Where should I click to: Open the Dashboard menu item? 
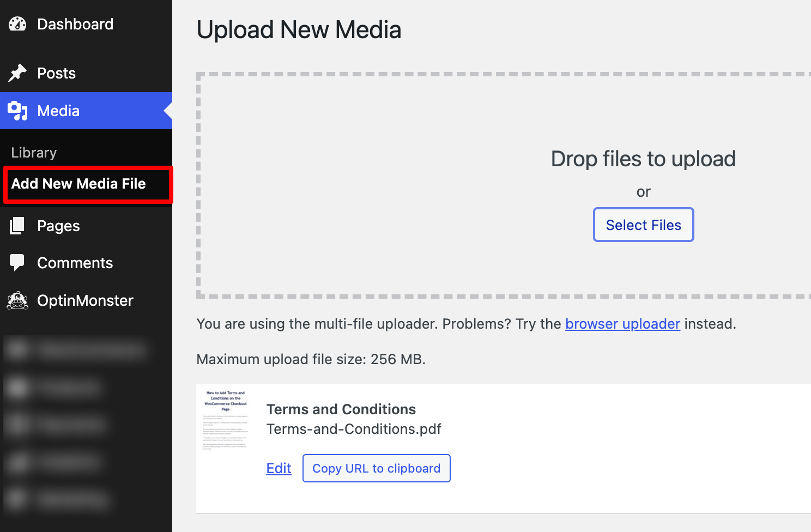tap(75, 24)
